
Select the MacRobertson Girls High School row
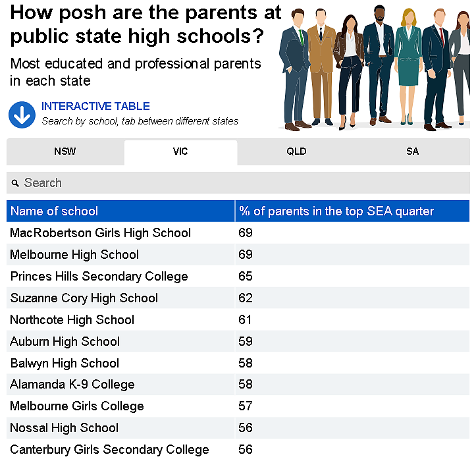(x=238, y=233)
